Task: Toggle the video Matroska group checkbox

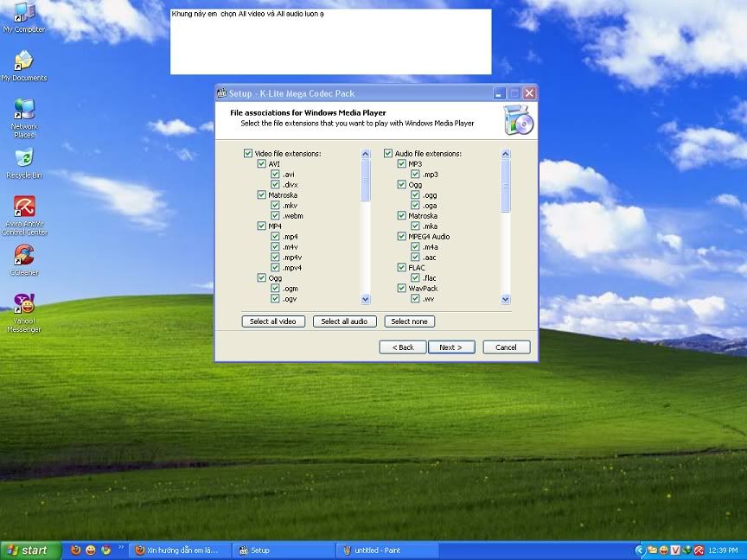Action: (262, 194)
